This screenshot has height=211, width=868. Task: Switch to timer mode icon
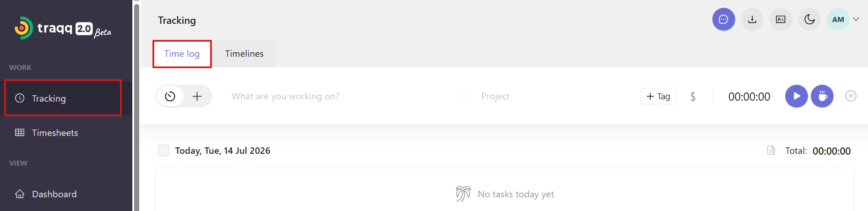pos(170,96)
